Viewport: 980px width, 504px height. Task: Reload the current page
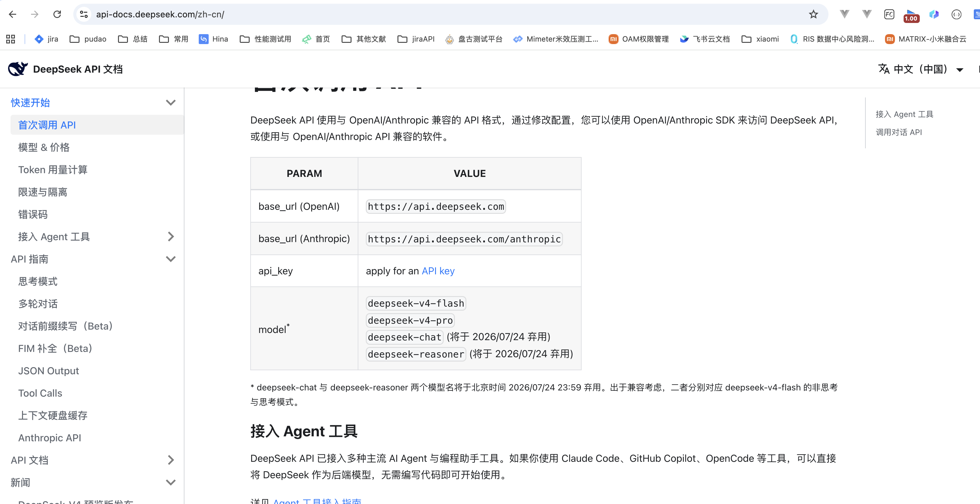pos(57,15)
